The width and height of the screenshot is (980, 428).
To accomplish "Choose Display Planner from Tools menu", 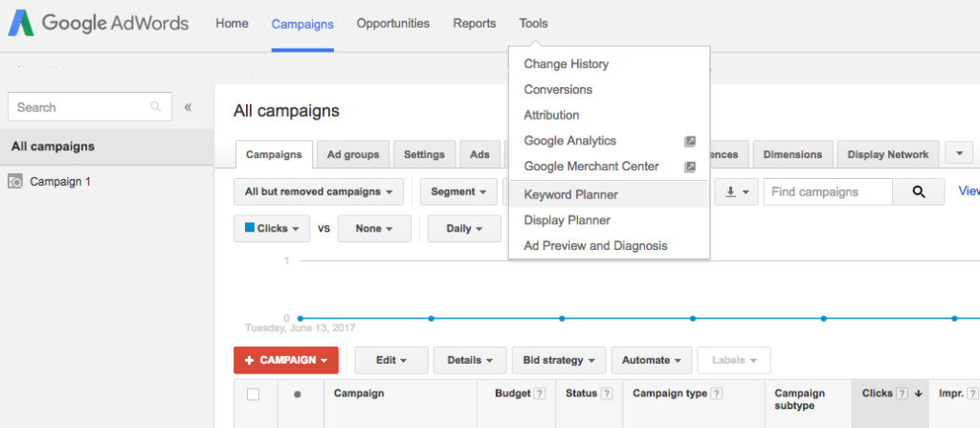I will coord(610,220).
